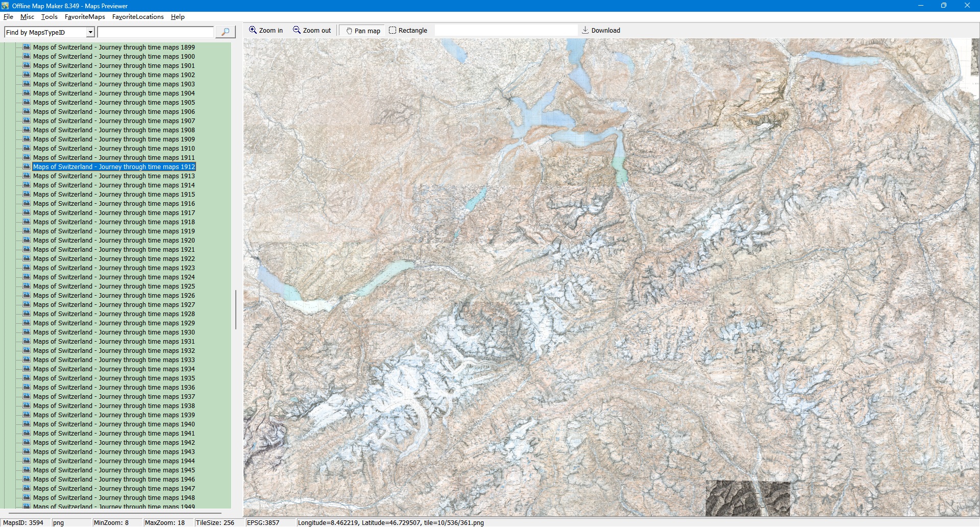Click the horizontal scrollbar below map list
Screen dimensions: 980x527
click(115, 512)
